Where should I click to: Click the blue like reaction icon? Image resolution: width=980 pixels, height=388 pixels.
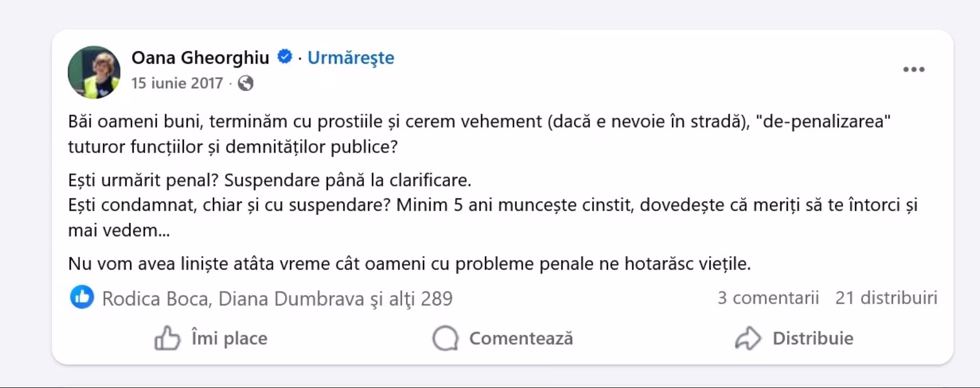tap(82, 297)
